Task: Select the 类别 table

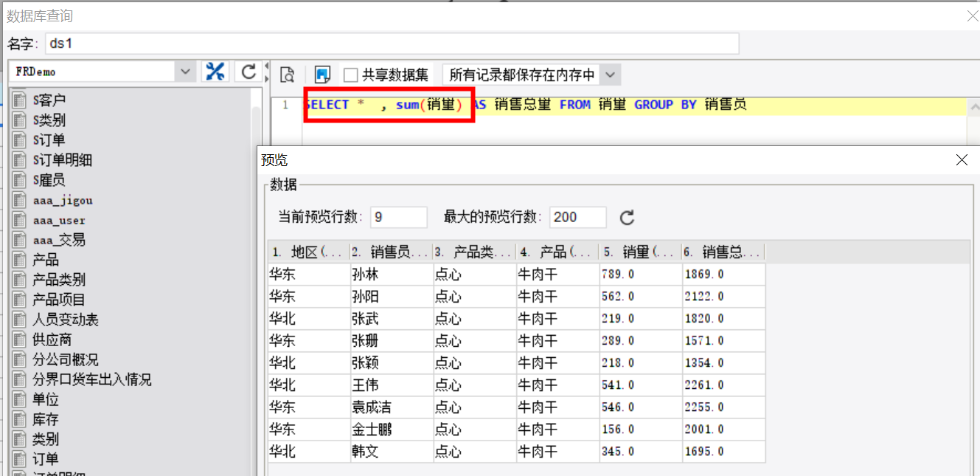Action: (45, 439)
